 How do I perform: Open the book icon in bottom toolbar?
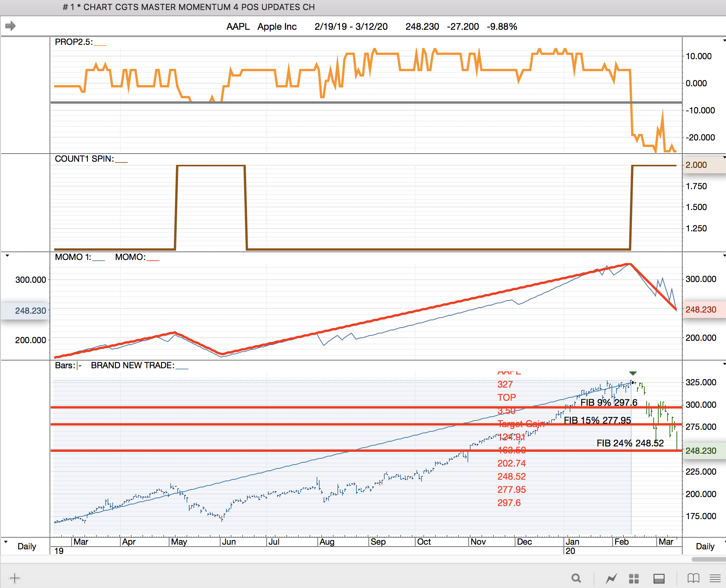[693, 578]
